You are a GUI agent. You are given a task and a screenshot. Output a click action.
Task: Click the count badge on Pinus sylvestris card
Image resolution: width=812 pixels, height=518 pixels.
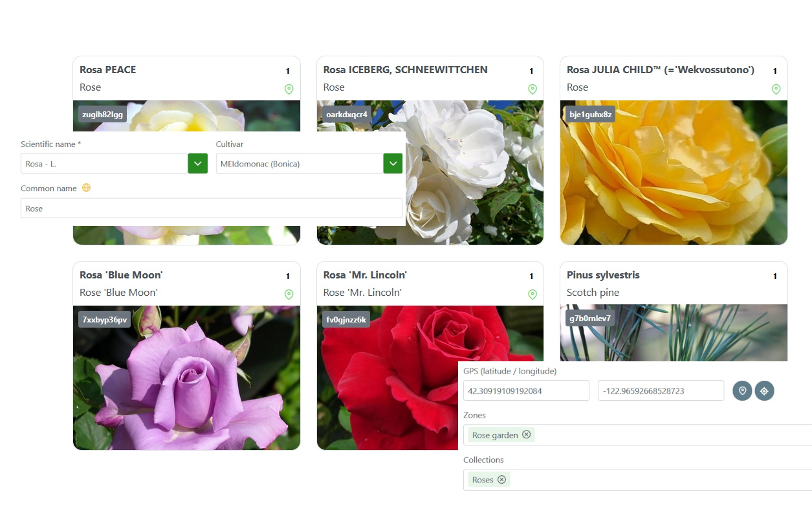(774, 276)
